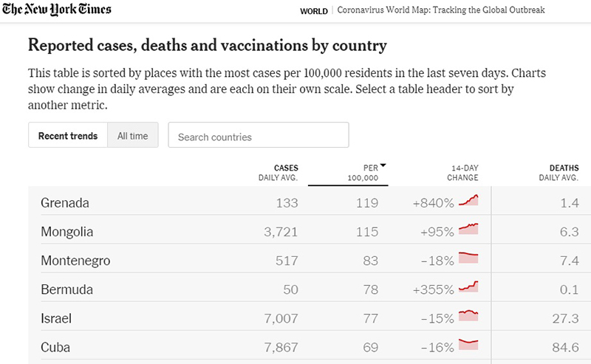This screenshot has width=591, height=364.
Task: Click Montenegro's 14-day trend sparkline chart
Action: 468,258
